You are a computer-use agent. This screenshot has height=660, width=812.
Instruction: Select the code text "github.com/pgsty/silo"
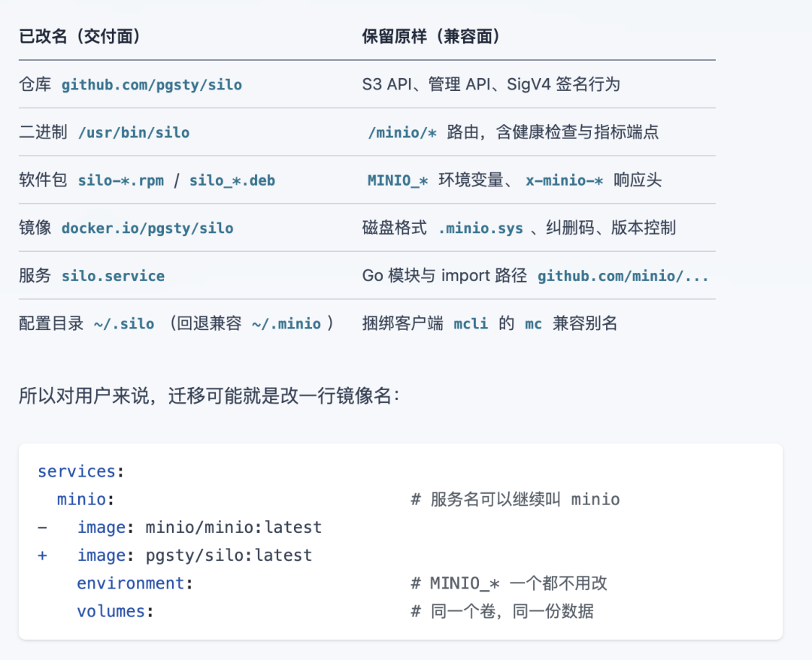point(152,84)
